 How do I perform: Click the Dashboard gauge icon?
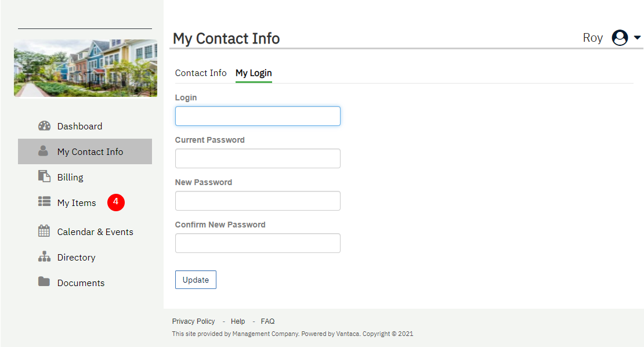coord(45,126)
